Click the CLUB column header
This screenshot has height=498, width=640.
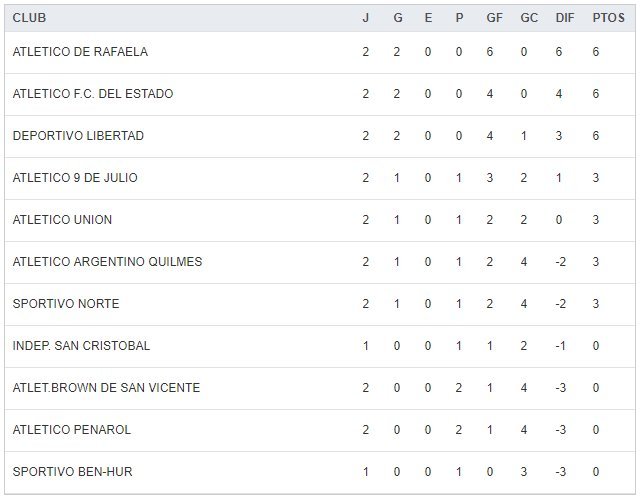pos(29,18)
